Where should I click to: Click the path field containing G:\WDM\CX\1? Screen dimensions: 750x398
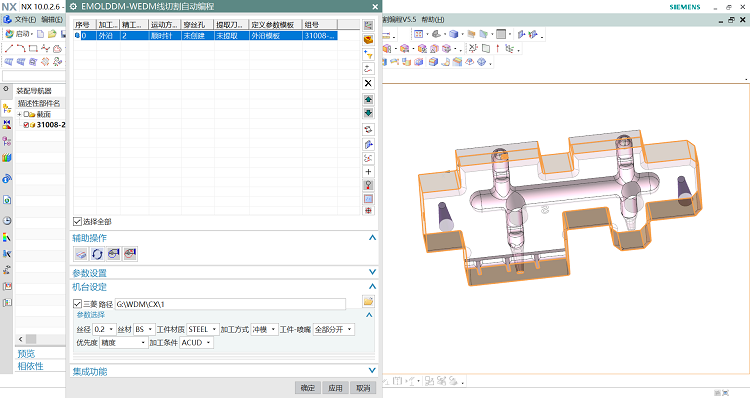tap(230, 304)
